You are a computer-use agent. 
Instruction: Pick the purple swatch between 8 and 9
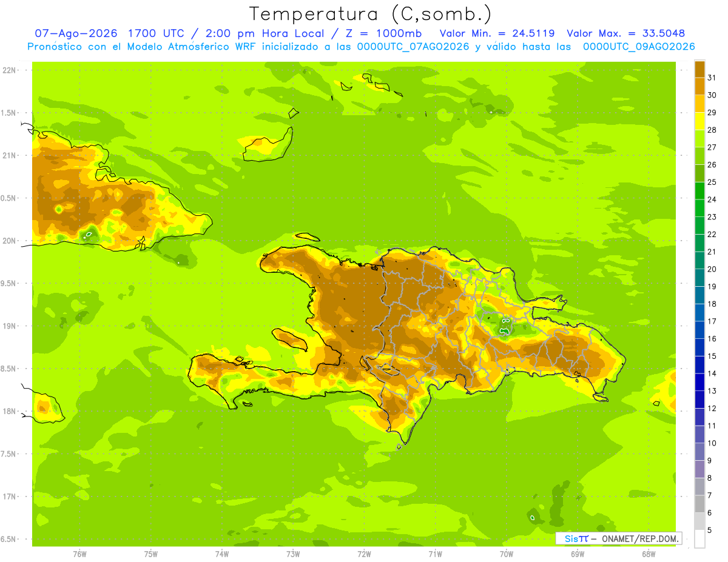699,469
